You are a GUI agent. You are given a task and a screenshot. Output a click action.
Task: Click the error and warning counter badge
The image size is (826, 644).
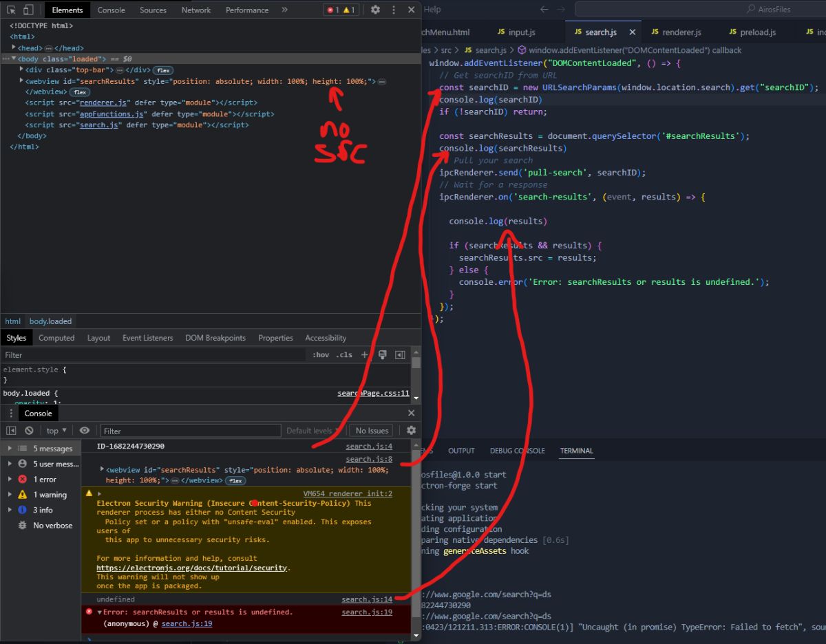click(341, 10)
